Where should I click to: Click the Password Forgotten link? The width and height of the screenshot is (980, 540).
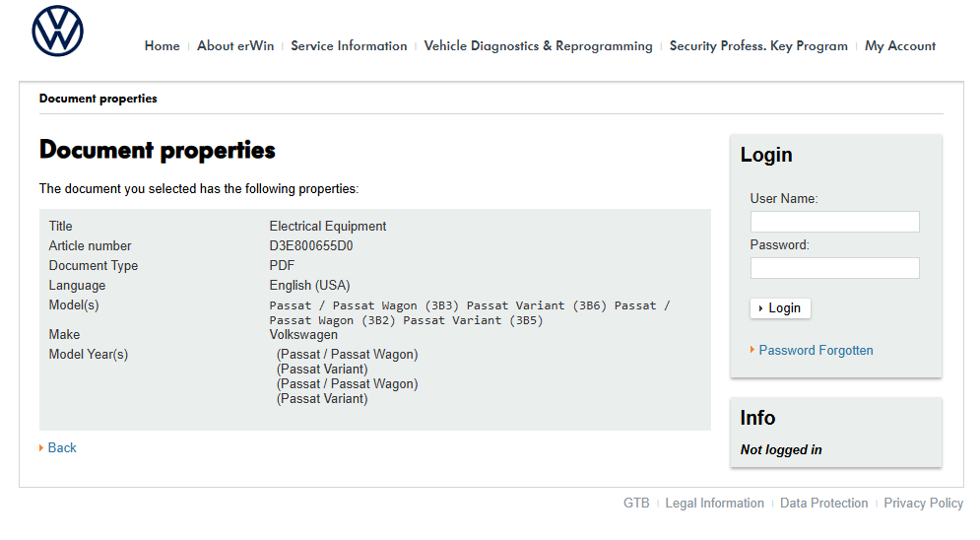point(816,351)
